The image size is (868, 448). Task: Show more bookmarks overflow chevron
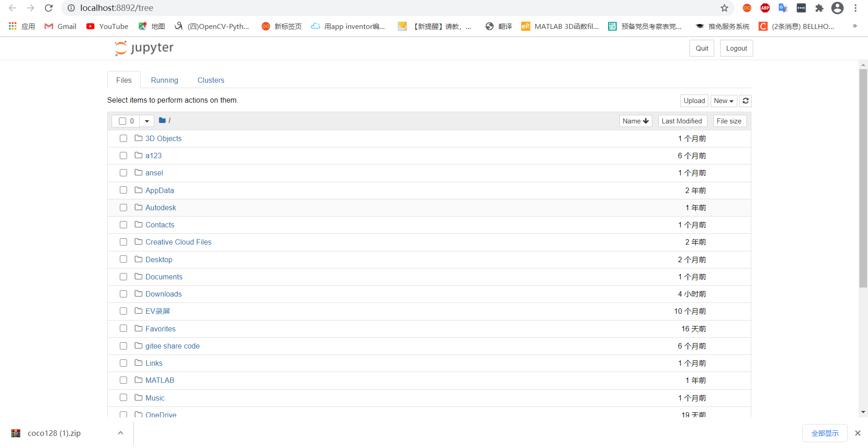(x=855, y=26)
